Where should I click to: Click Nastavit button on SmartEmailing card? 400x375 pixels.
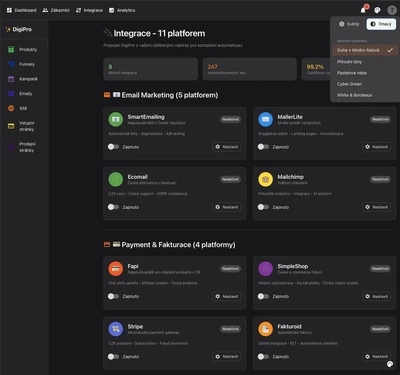point(227,147)
